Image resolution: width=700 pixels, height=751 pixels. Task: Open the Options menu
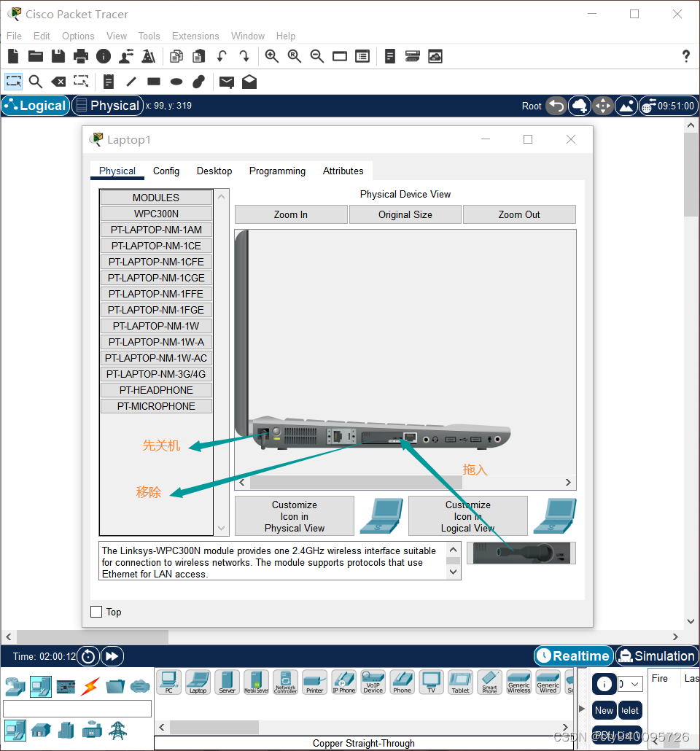pyautogui.click(x=78, y=36)
